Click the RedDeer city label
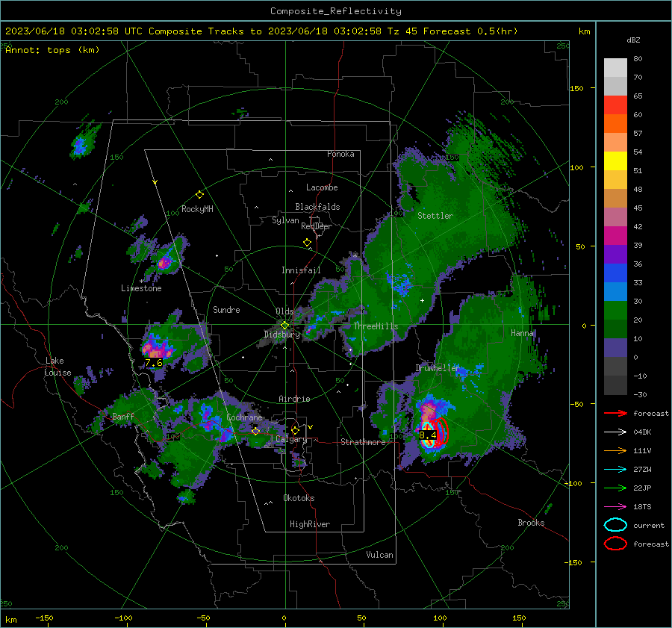The image size is (672, 628). pos(317,226)
